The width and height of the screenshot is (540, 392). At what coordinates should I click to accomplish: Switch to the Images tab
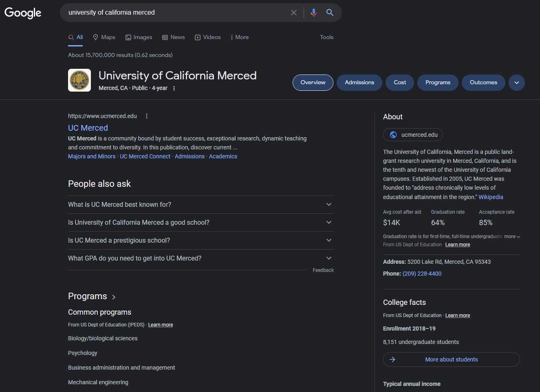(139, 37)
